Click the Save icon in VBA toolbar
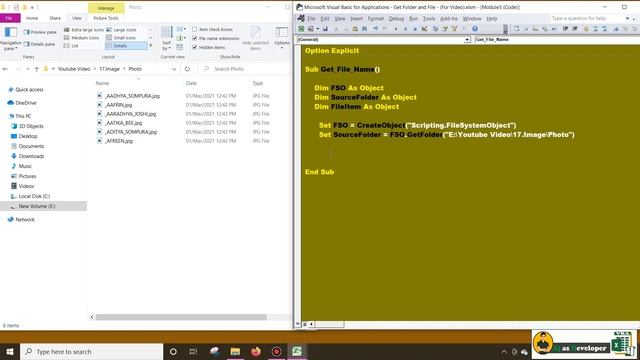The height and width of the screenshot is (360, 640). point(325,29)
